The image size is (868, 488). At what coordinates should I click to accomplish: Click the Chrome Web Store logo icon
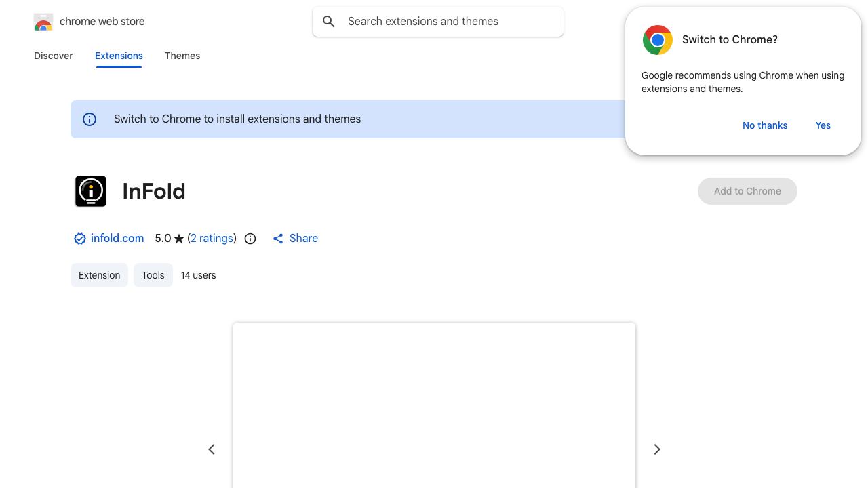click(43, 22)
